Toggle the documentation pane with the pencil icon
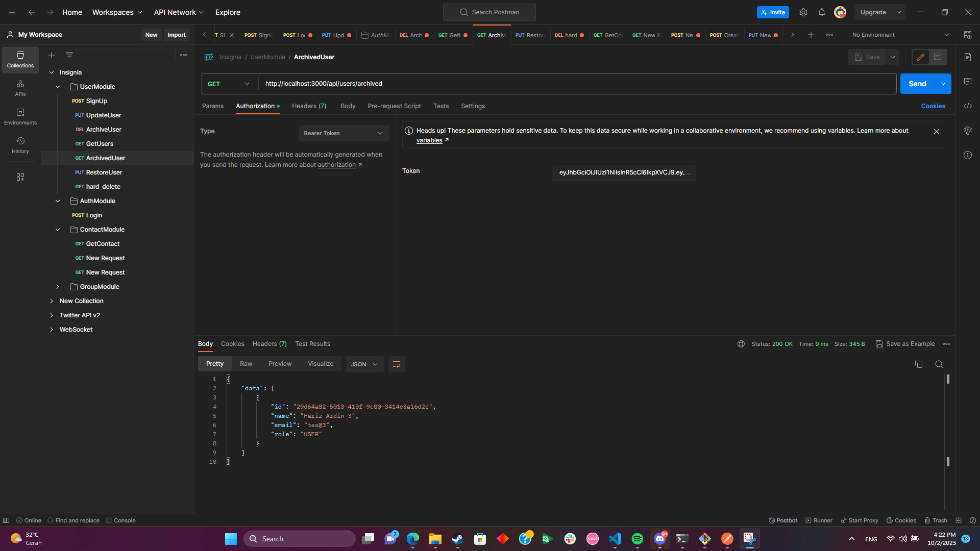The image size is (980, 551). pyautogui.click(x=921, y=57)
